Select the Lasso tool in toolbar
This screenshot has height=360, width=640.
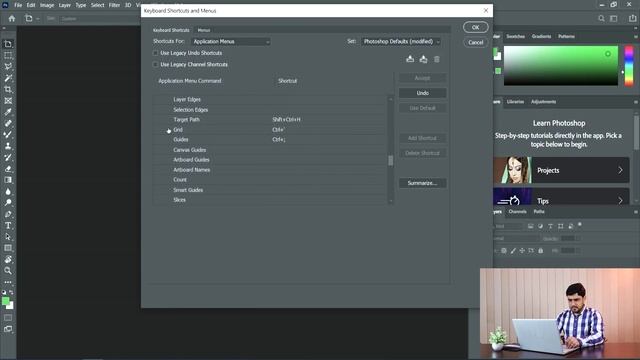8,67
